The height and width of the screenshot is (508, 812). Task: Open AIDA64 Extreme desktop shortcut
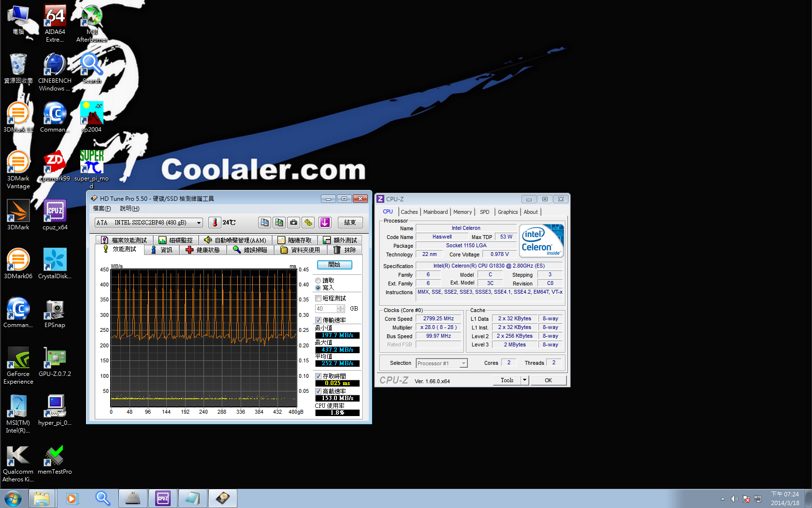[55, 23]
